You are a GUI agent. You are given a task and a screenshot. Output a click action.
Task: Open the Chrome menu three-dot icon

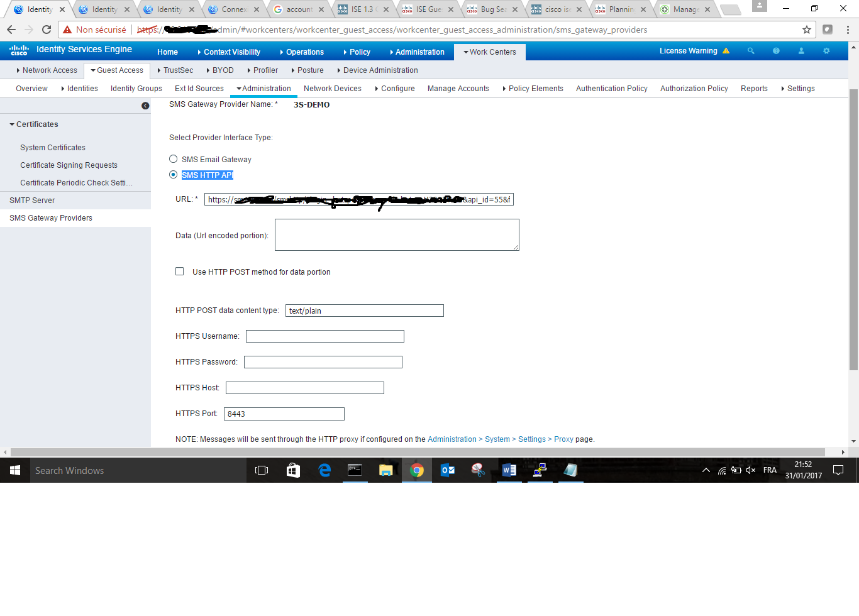point(848,30)
